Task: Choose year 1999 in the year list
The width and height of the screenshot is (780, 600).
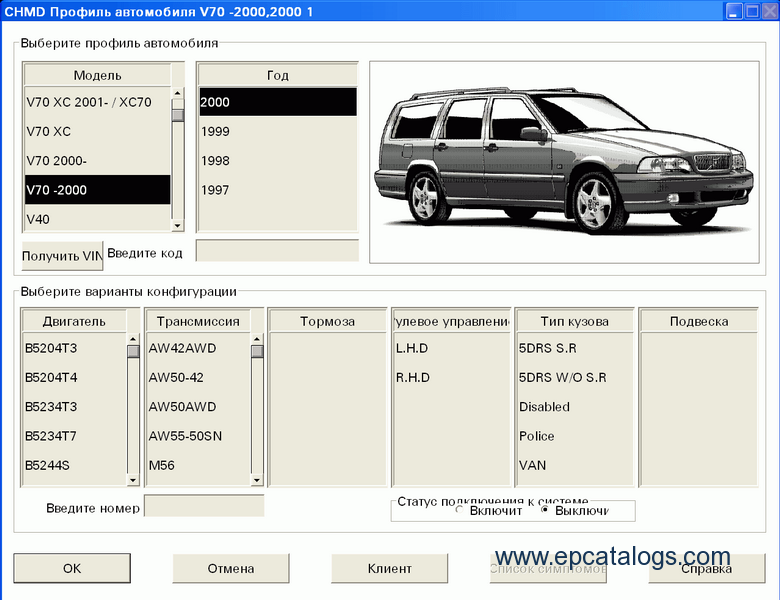Action: [x=276, y=131]
